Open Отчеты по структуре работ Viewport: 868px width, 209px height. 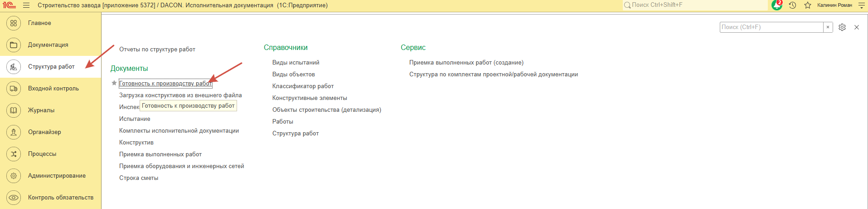pyautogui.click(x=157, y=50)
